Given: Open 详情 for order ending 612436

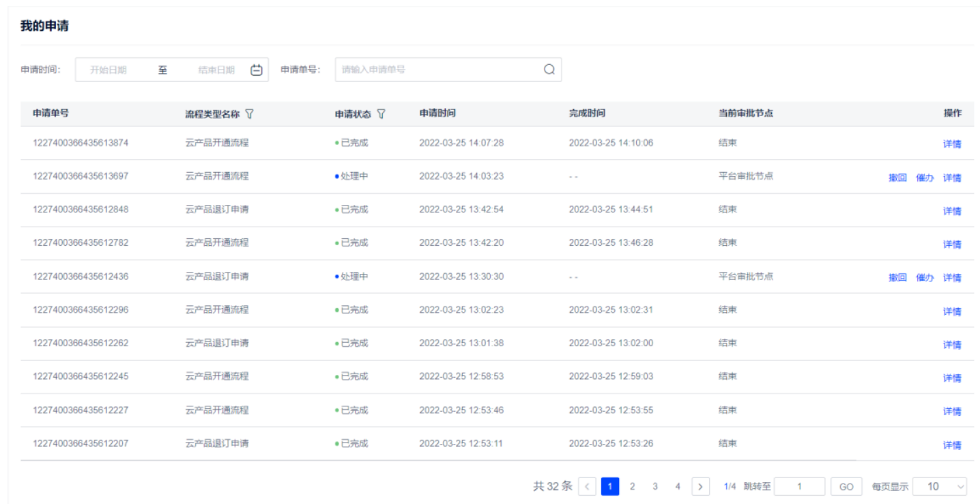Looking at the screenshot, I should pyautogui.click(x=952, y=277).
